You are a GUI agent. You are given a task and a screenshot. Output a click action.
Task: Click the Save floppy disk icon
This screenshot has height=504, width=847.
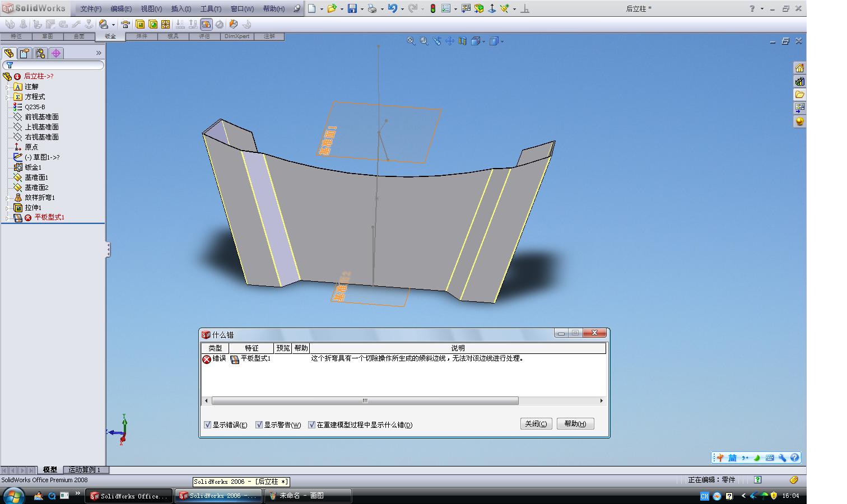[352, 8]
